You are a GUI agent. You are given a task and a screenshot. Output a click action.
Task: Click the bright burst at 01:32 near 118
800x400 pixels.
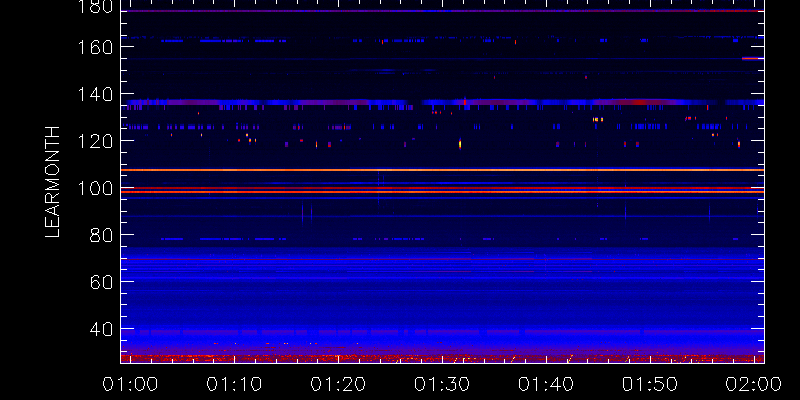click(460, 144)
